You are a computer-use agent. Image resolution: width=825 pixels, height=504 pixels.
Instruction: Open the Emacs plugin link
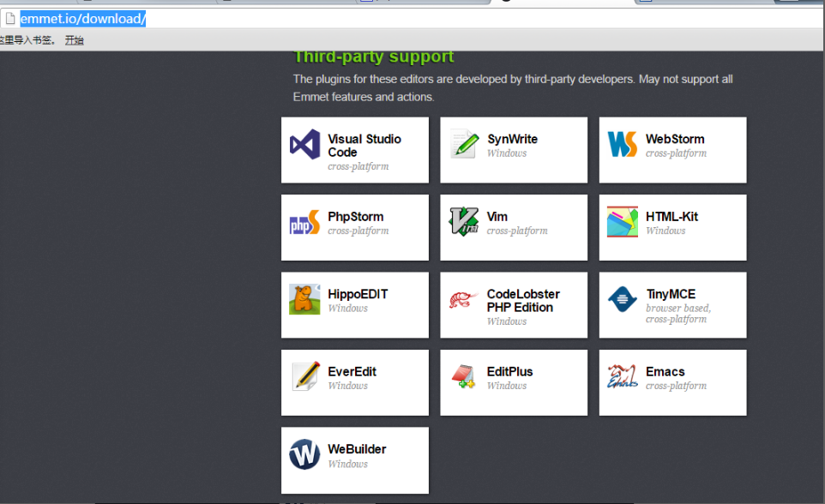click(x=673, y=382)
